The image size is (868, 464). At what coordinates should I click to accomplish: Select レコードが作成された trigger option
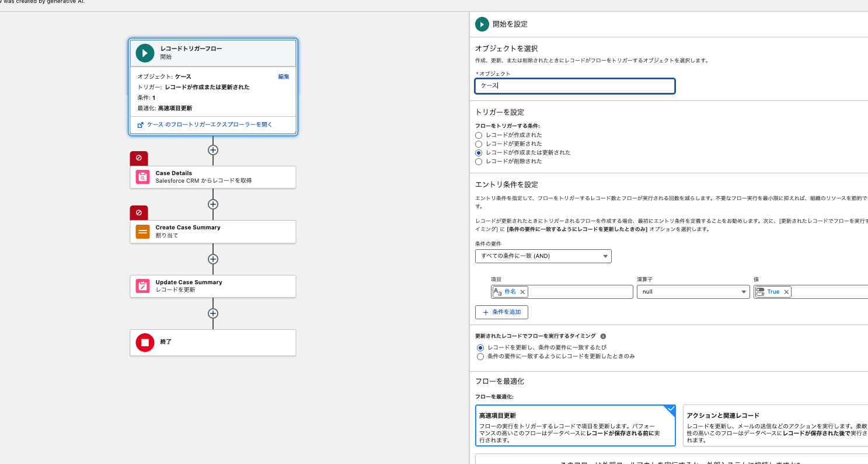click(x=479, y=135)
